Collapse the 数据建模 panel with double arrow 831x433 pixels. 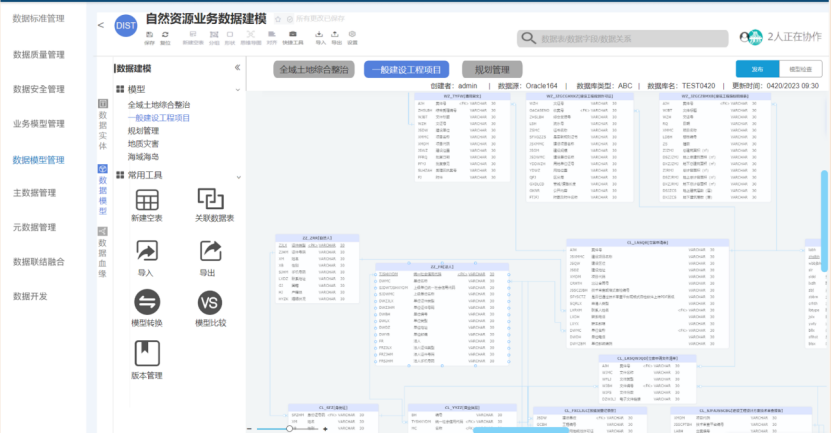click(237, 68)
